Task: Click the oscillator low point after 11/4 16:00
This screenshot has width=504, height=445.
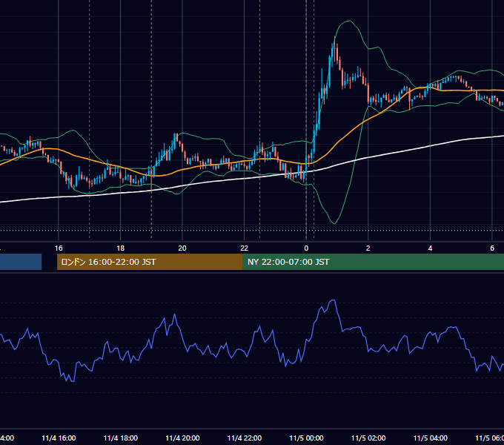Action: [72, 380]
